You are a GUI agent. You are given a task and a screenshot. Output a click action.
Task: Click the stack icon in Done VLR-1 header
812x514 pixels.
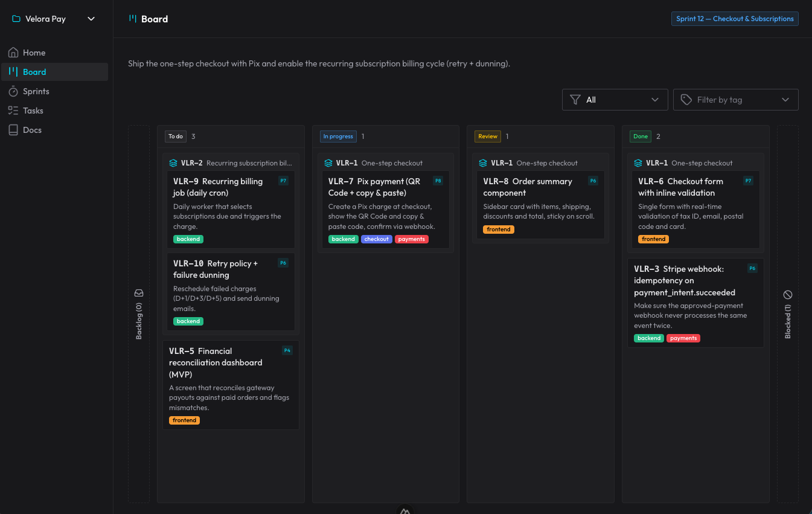point(638,163)
